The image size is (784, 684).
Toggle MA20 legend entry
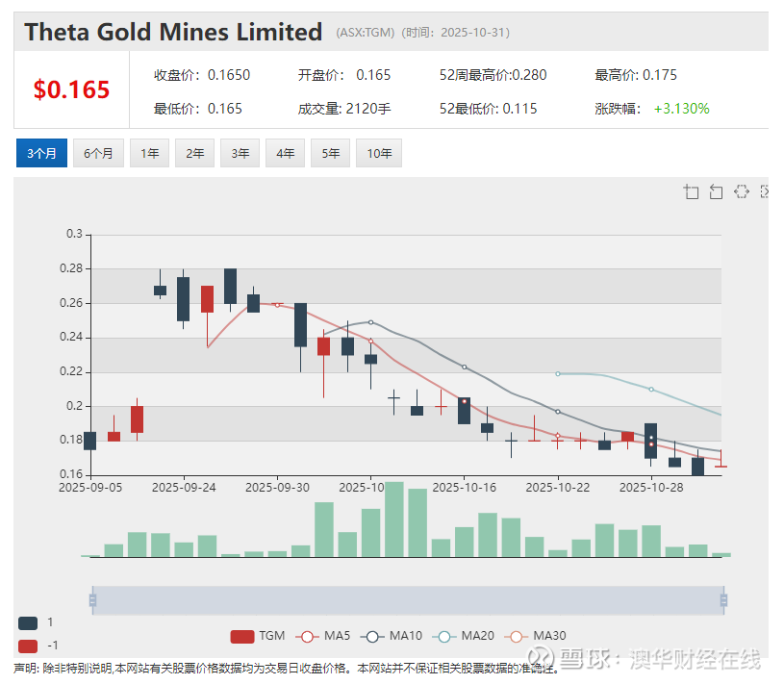click(463, 636)
